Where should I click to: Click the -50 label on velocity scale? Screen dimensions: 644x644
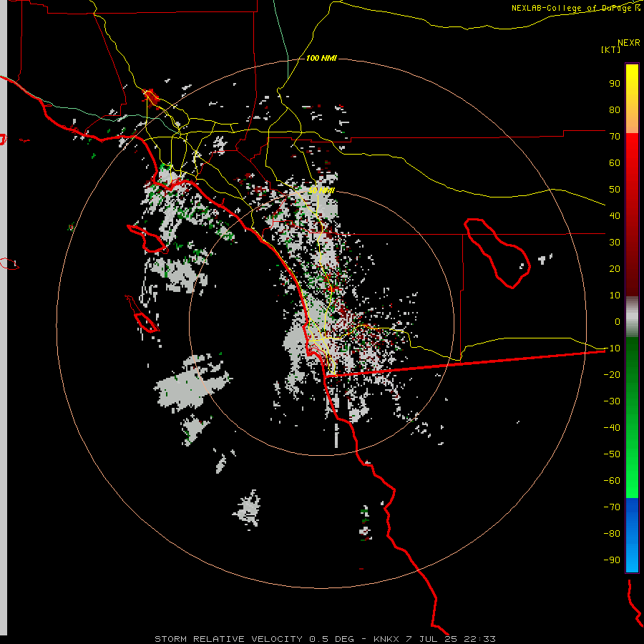point(612,454)
